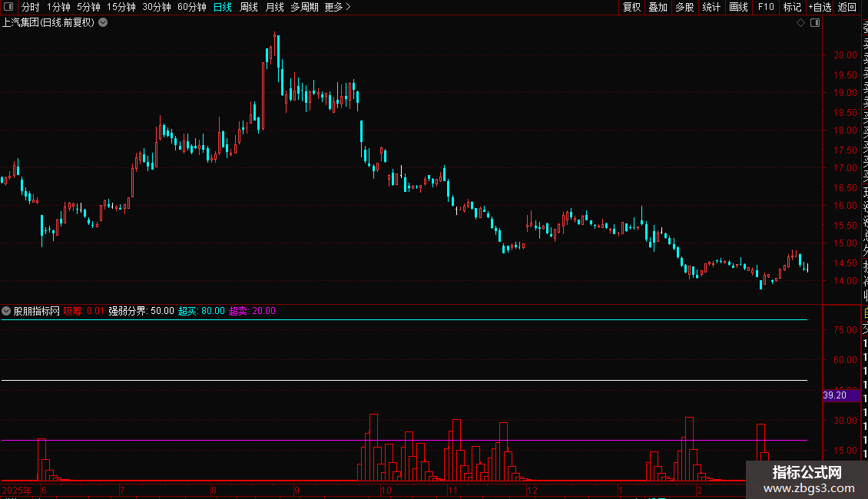Image resolution: width=868 pixels, height=499 pixels.
Task: Select the 30分钟 period
Action: coord(157,7)
